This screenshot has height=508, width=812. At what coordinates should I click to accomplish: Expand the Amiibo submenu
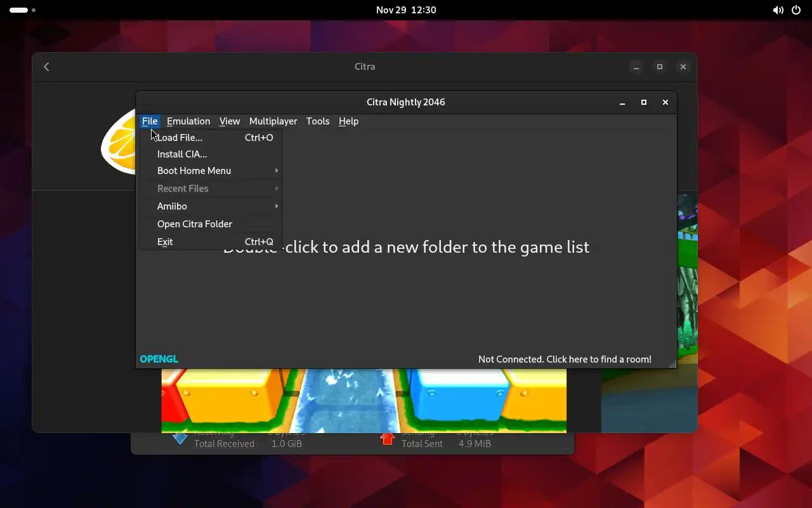pyautogui.click(x=211, y=206)
